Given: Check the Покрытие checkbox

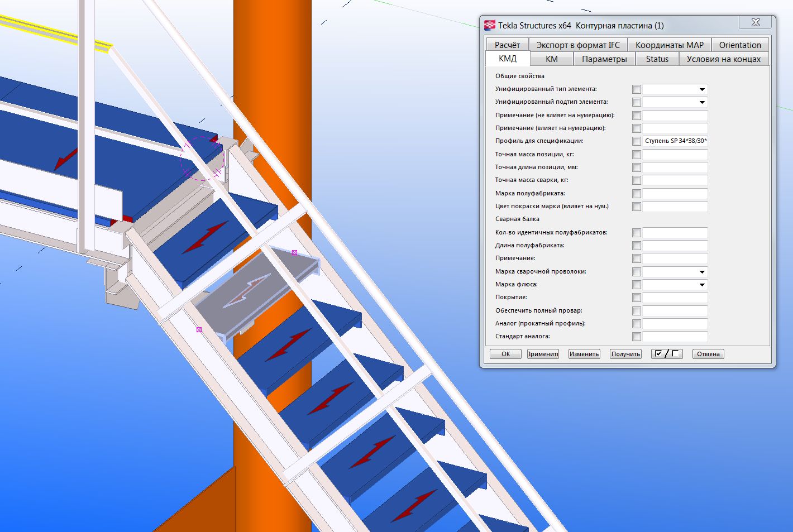Looking at the screenshot, I should point(636,298).
